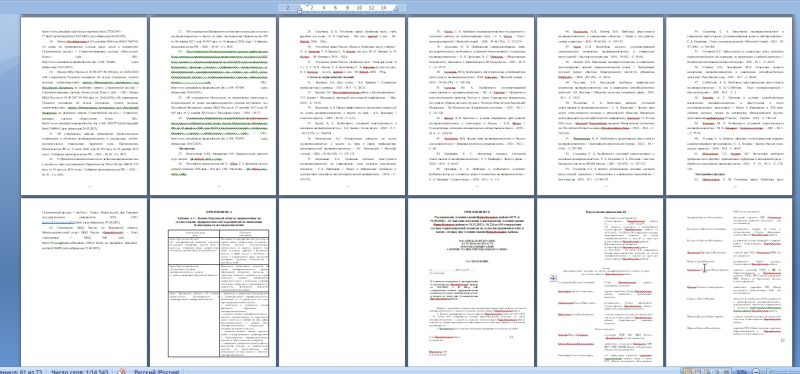Click the zoom out minus button

click(x=756, y=371)
